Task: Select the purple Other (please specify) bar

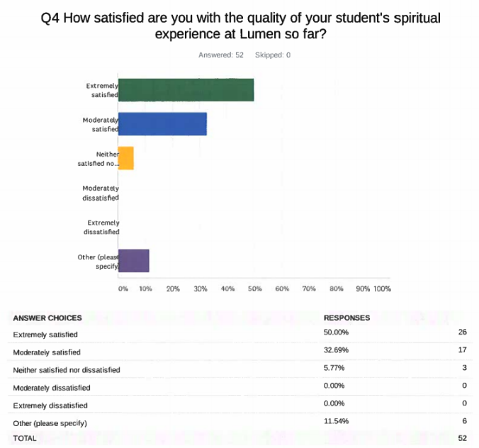Action: pyautogui.click(x=134, y=261)
